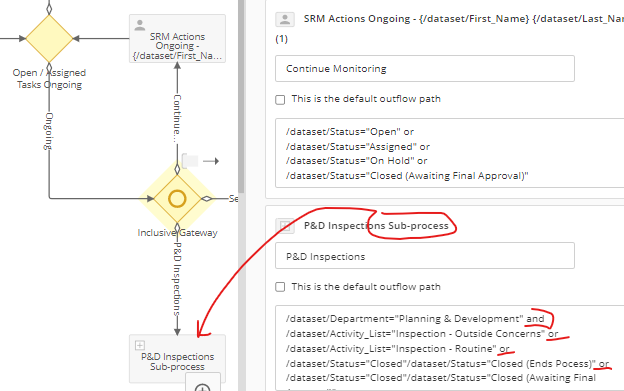Click the Department condition expression text box
The height and width of the screenshot is (391, 624).
pyautogui.click(x=450, y=348)
